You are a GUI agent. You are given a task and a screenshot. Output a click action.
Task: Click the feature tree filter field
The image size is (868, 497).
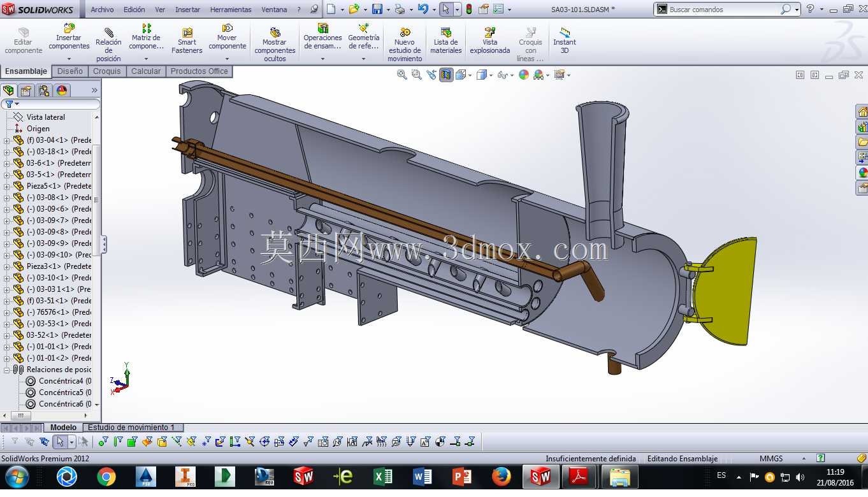tap(50, 104)
